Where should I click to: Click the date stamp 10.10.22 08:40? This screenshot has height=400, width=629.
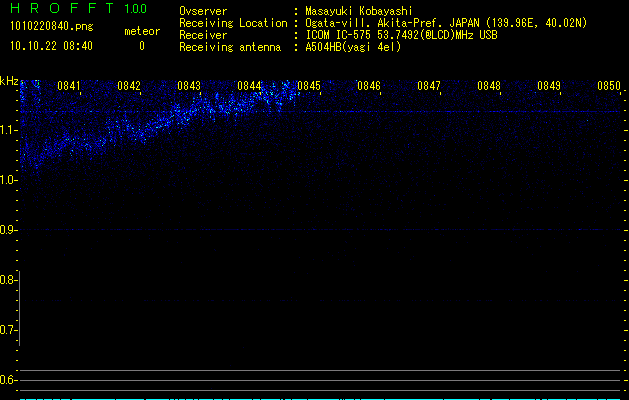(51, 46)
